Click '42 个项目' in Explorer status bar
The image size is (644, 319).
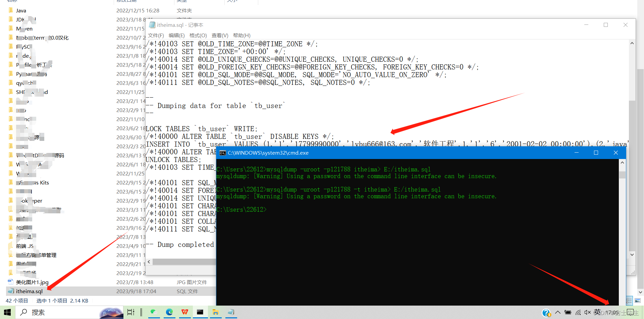coord(17,301)
